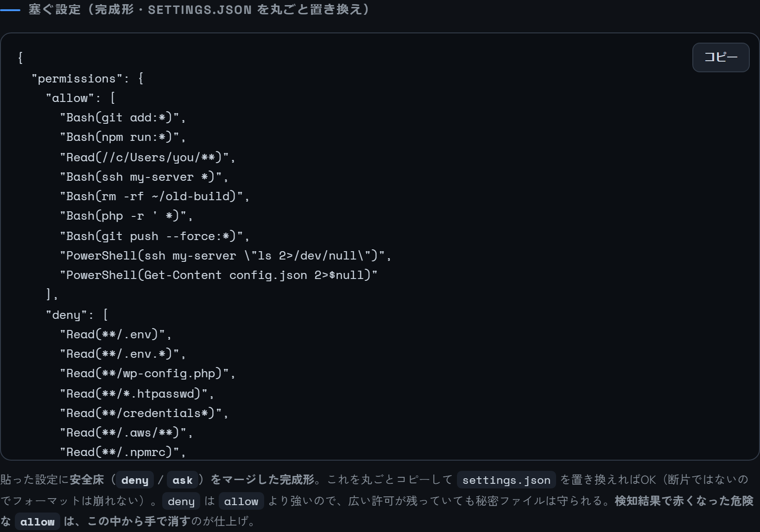Click the "Read(**/.npmrc)" line

pos(123,452)
